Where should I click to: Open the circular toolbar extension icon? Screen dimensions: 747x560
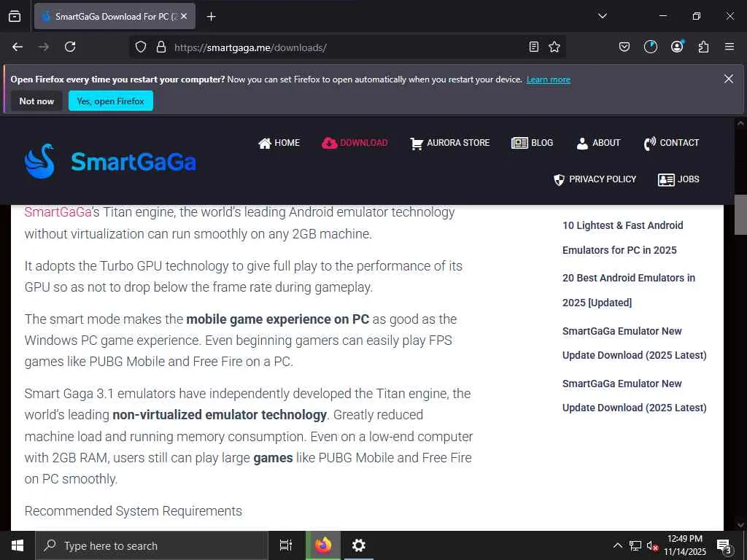650,47
